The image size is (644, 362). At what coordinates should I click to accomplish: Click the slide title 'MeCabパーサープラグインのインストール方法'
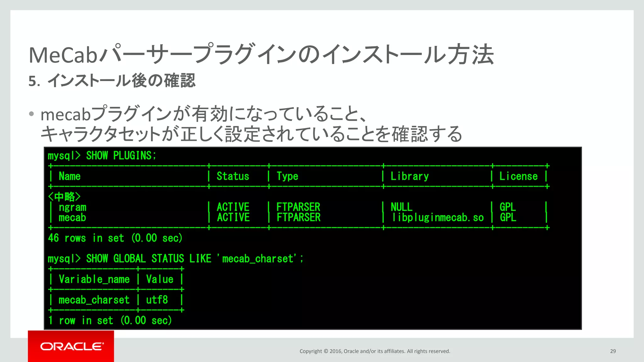coord(261,54)
